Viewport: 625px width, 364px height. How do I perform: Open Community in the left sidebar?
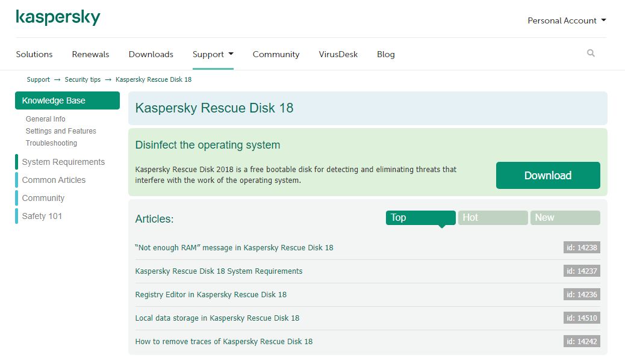coord(43,198)
